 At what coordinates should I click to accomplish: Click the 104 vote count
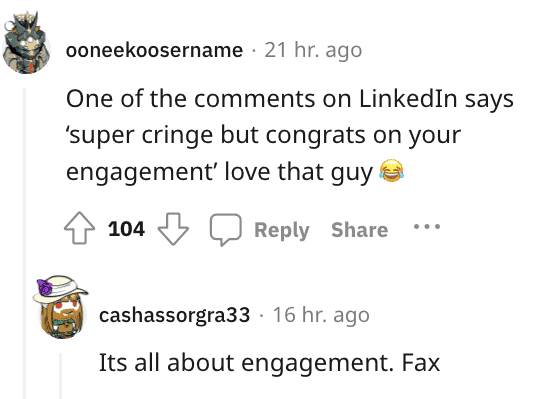coord(126,229)
